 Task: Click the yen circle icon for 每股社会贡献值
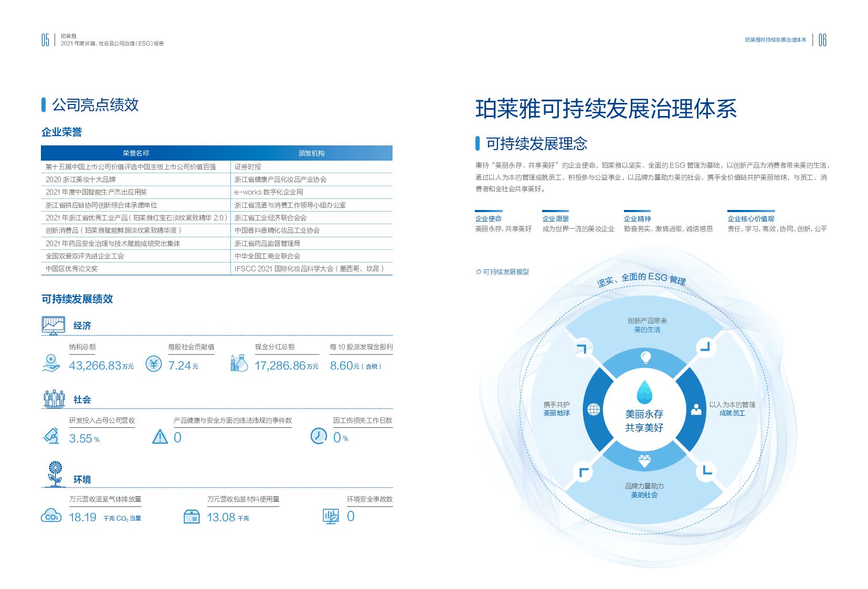coord(154,364)
